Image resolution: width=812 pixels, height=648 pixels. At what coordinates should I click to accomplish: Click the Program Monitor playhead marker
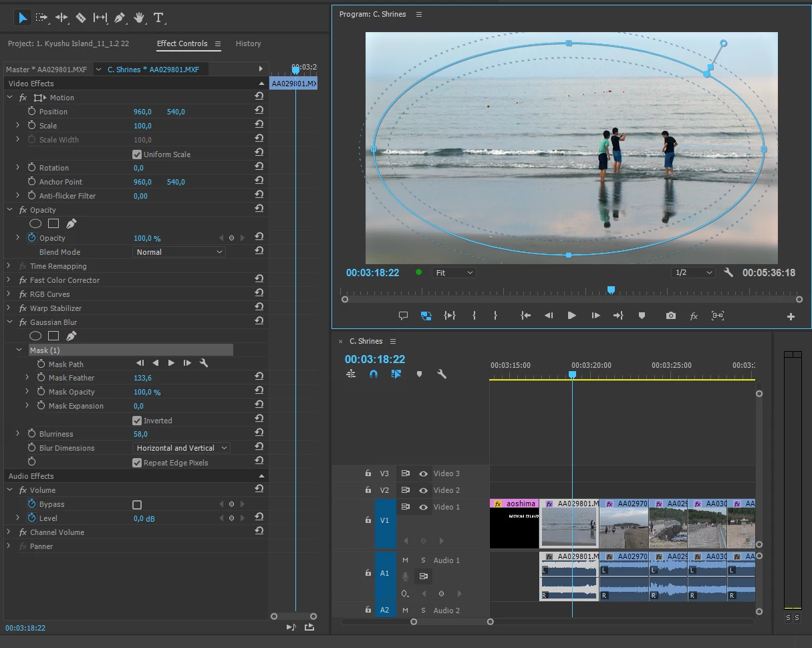tap(611, 290)
